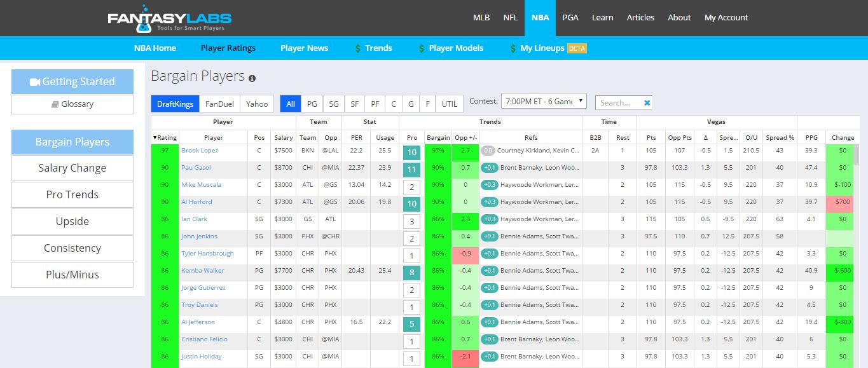This screenshot has height=368, width=868.
Task: Open the Getting Started video button
Action: click(x=72, y=81)
